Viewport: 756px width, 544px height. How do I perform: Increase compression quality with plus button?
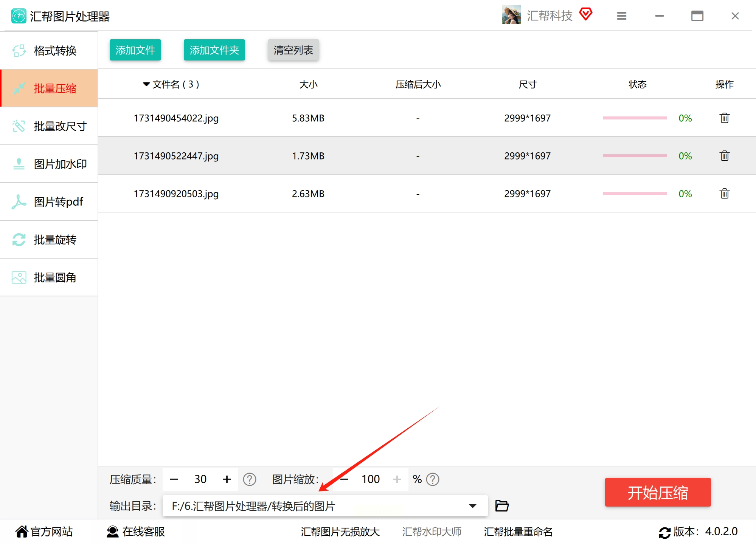[227, 479]
